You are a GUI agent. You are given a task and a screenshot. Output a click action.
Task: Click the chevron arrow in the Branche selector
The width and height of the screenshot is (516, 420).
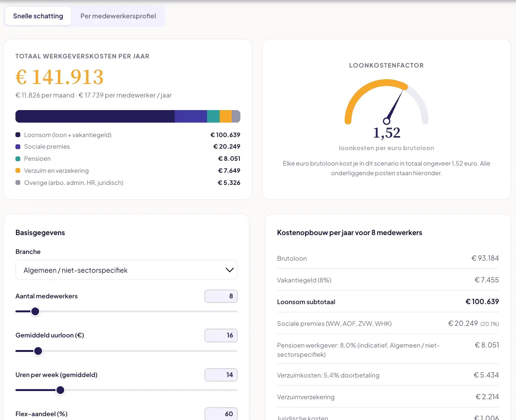coord(229,270)
